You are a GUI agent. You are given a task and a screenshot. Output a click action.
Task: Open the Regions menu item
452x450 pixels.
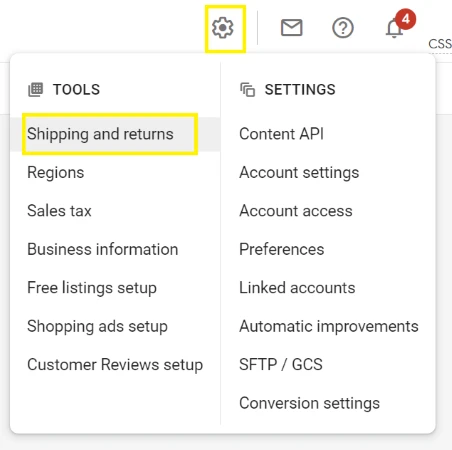point(56,173)
